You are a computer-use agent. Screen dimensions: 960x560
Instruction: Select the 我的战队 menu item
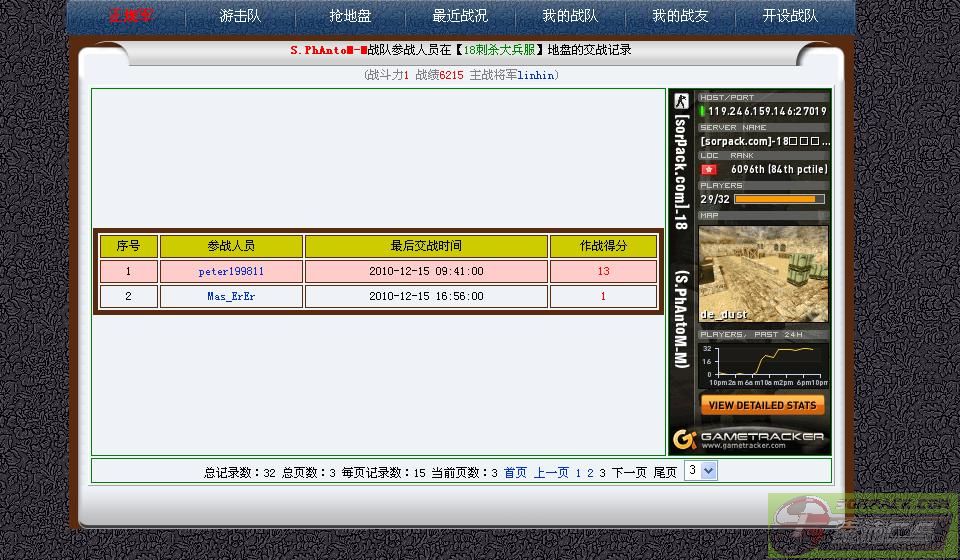[x=570, y=16]
